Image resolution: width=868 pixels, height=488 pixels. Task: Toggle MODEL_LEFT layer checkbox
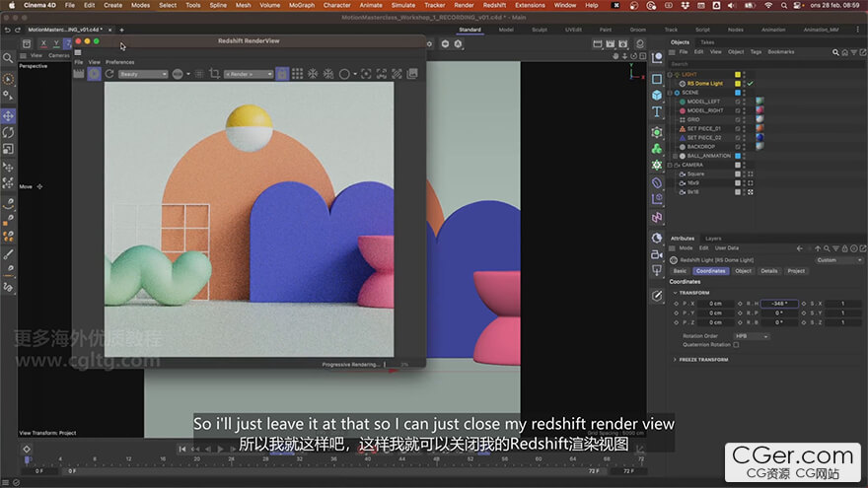(738, 102)
